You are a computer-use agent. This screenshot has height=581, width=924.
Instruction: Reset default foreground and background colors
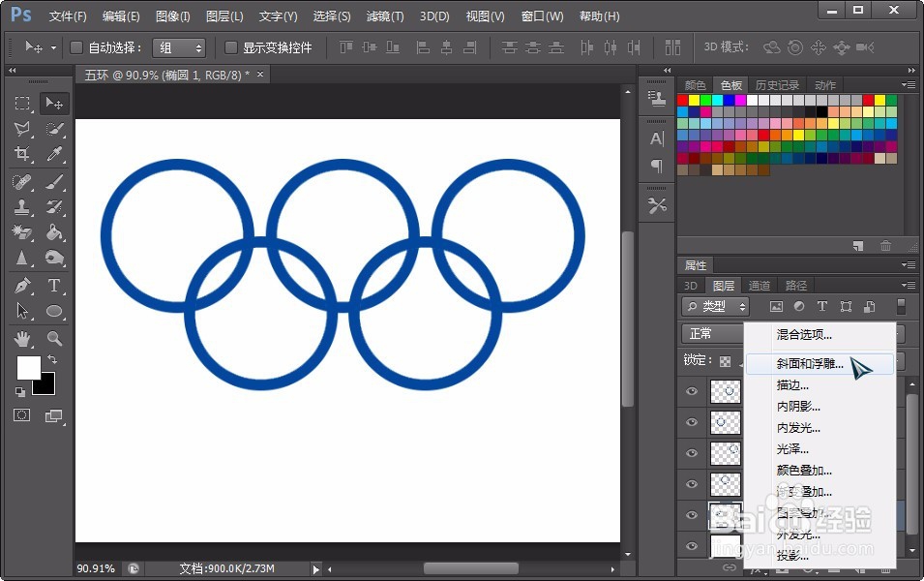pos(20,391)
